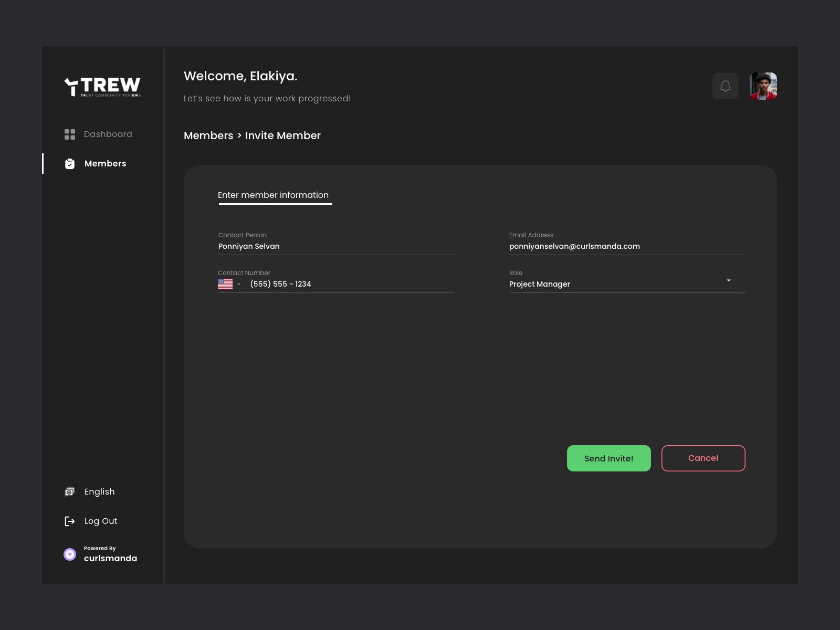Click the curlsmanda heart logo icon
This screenshot has height=630, width=840.
pos(70,554)
